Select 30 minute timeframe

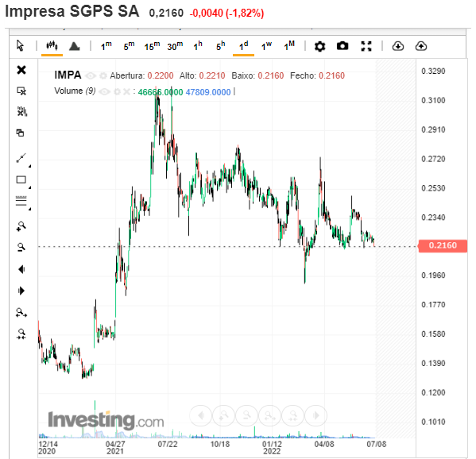175,46
